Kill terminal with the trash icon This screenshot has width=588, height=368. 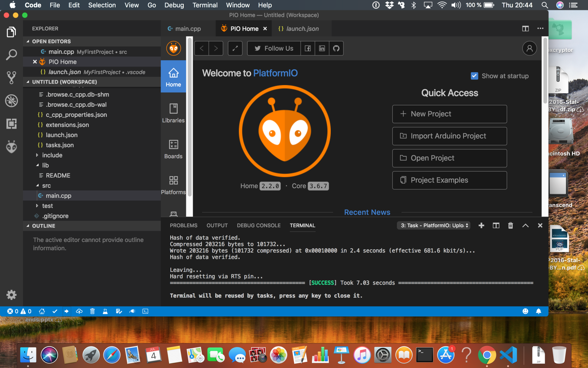510,226
